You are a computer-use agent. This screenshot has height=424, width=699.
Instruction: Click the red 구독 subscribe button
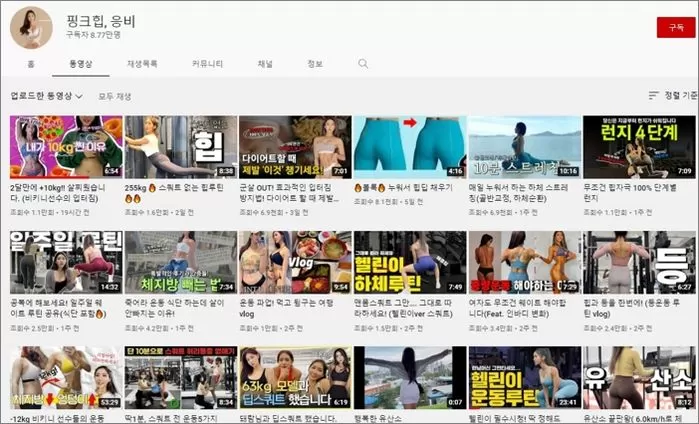tap(676, 28)
